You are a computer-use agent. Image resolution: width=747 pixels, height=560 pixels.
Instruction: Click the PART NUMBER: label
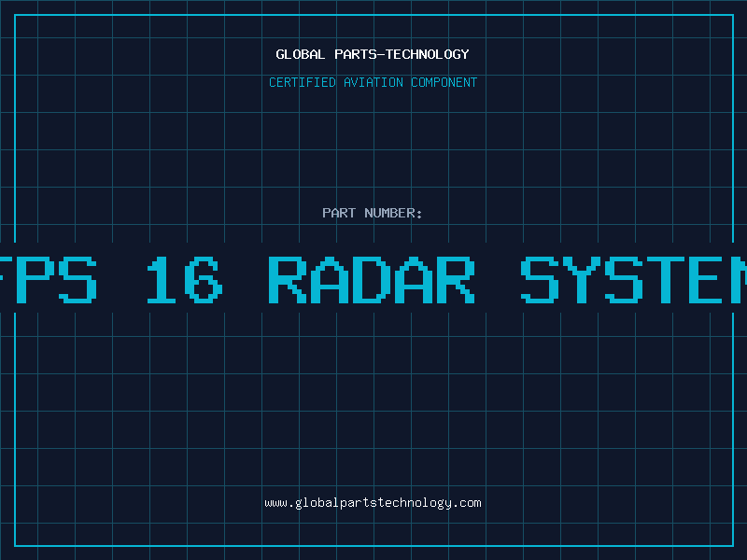pyautogui.click(x=372, y=213)
